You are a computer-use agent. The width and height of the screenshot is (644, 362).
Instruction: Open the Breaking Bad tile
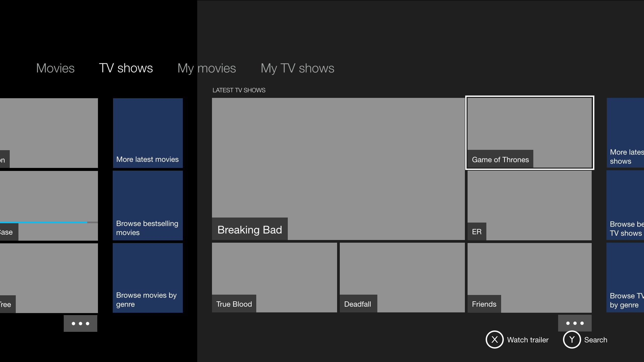(x=338, y=169)
